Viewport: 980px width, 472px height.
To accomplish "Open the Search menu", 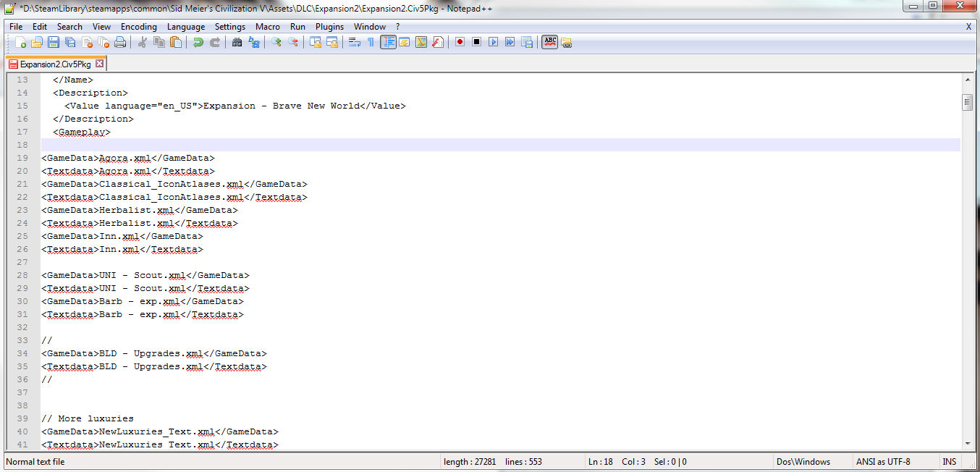I will [69, 27].
